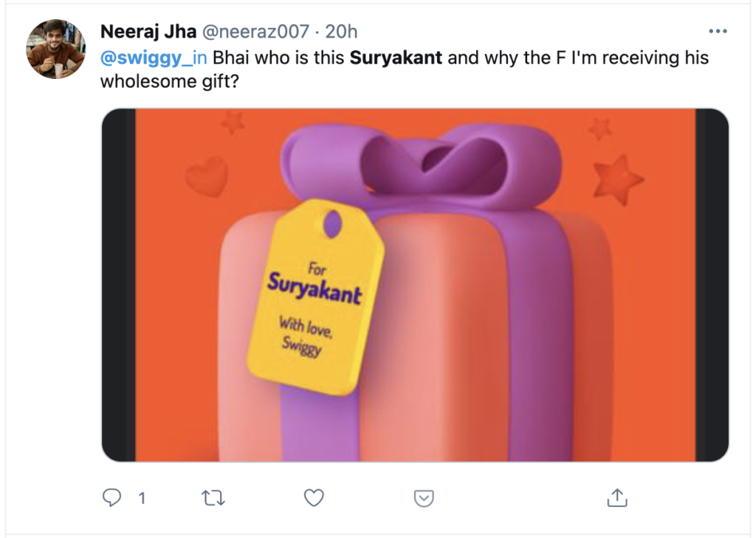
Task: Click the @neeraz007 handle
Action: (x=255, y=32)
